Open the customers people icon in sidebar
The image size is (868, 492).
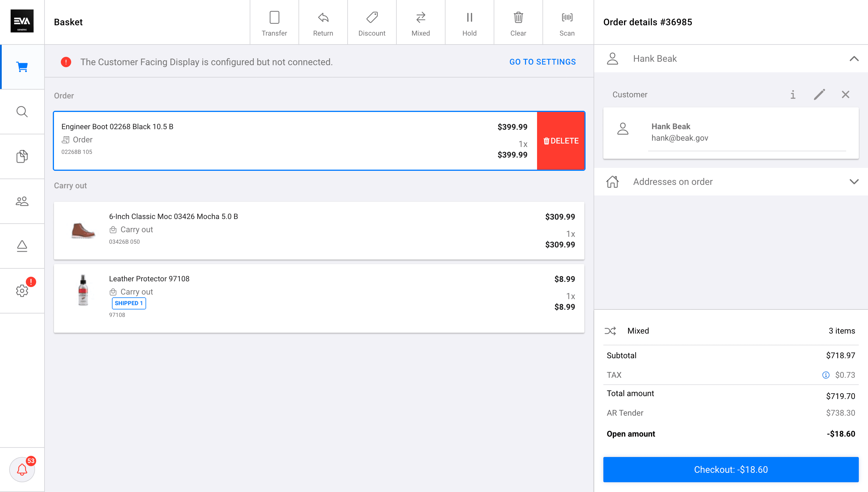[22, 202]
